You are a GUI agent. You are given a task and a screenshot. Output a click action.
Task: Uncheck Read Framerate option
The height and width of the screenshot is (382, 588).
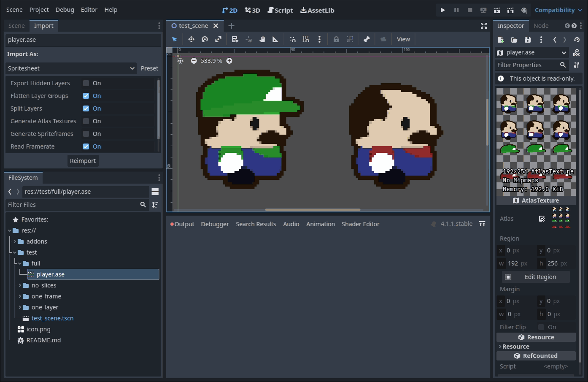tap(86, 146)
